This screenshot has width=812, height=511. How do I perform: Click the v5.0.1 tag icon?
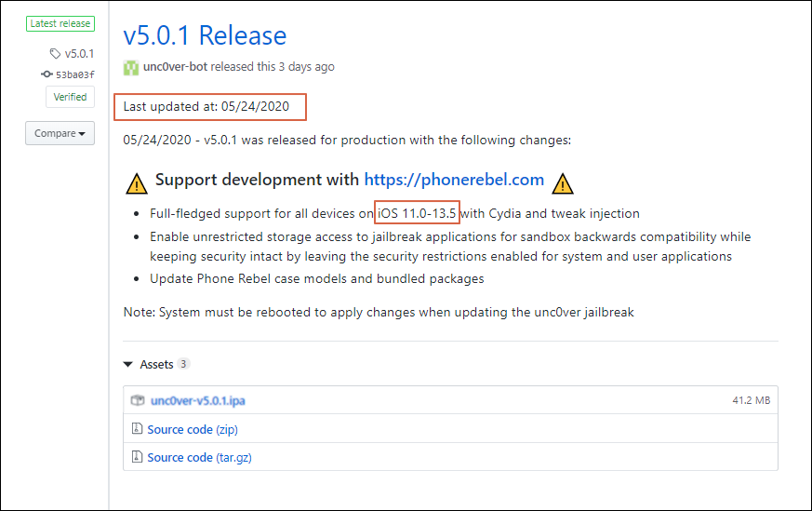click(x=55, y=53)
